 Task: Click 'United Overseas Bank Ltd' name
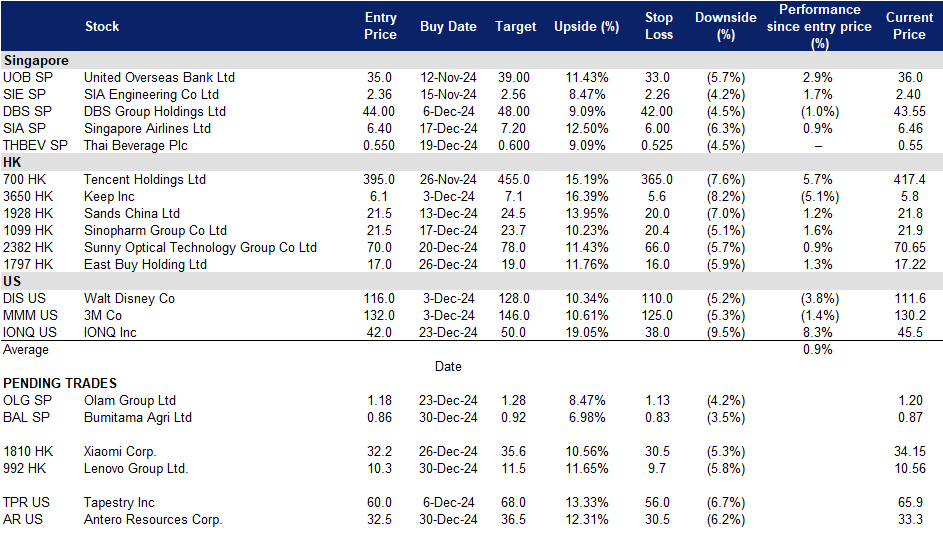159,78
